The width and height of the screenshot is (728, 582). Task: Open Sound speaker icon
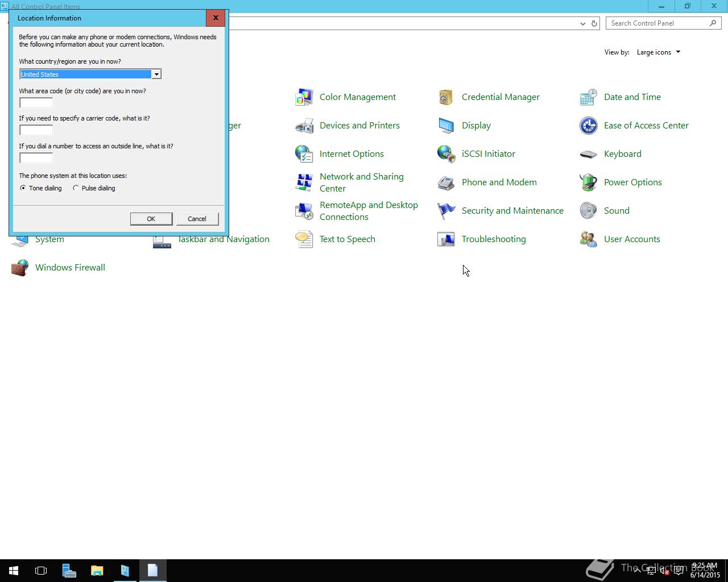589,211
